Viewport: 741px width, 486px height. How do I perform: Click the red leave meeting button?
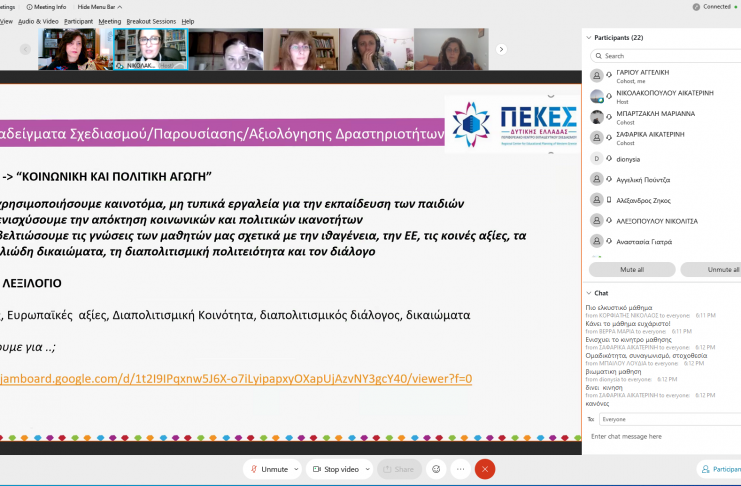click(x=485, y=469)
